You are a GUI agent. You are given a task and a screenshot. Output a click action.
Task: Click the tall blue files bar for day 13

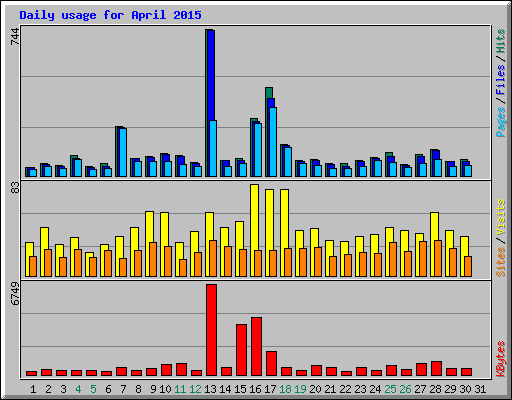211,75
